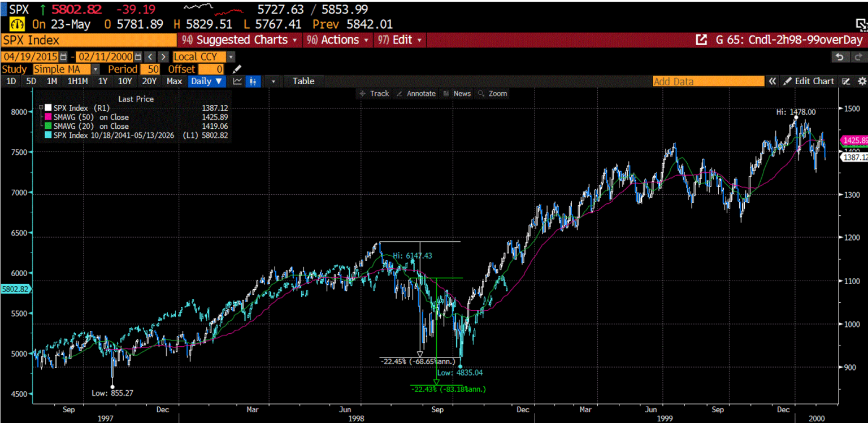Click the pencil icon next to Offset field

[x=237, y=69]
